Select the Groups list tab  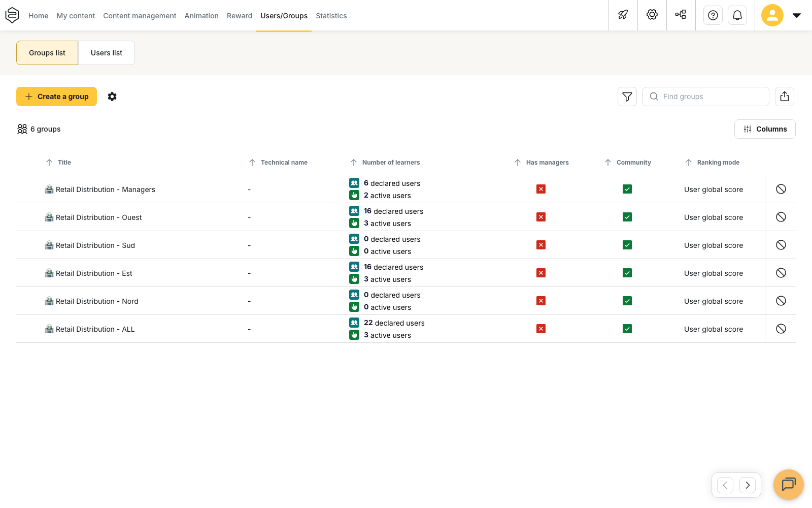click(47, 53)
